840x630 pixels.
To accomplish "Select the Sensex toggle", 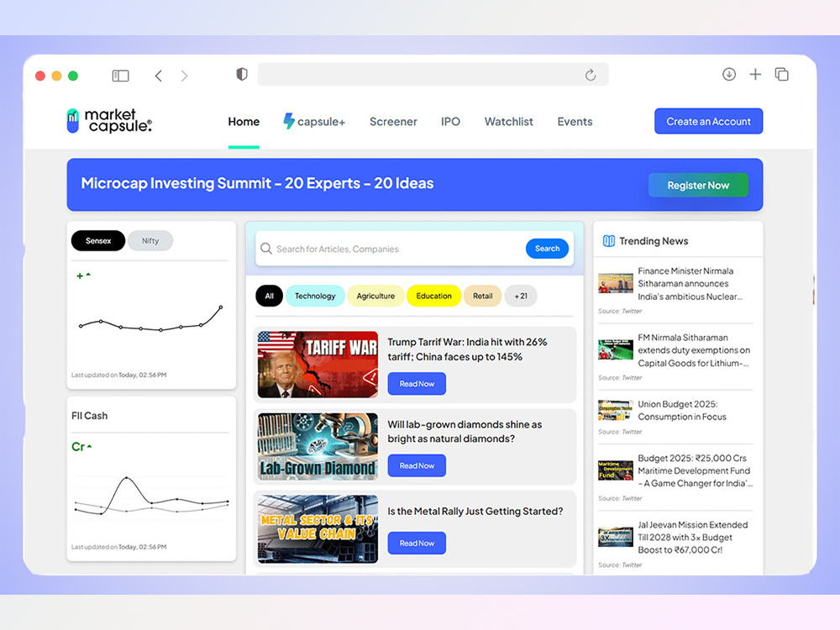I will pos(98,241).
